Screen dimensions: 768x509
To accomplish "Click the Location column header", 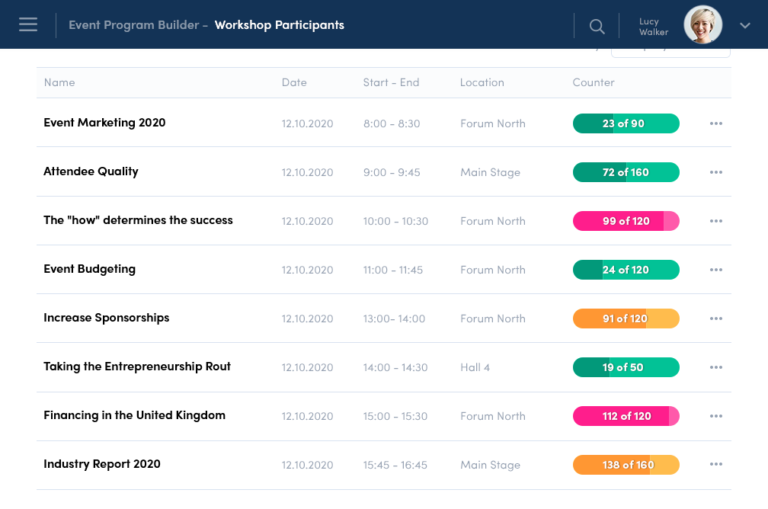I will pyautogui.click(x=482, y=83).
